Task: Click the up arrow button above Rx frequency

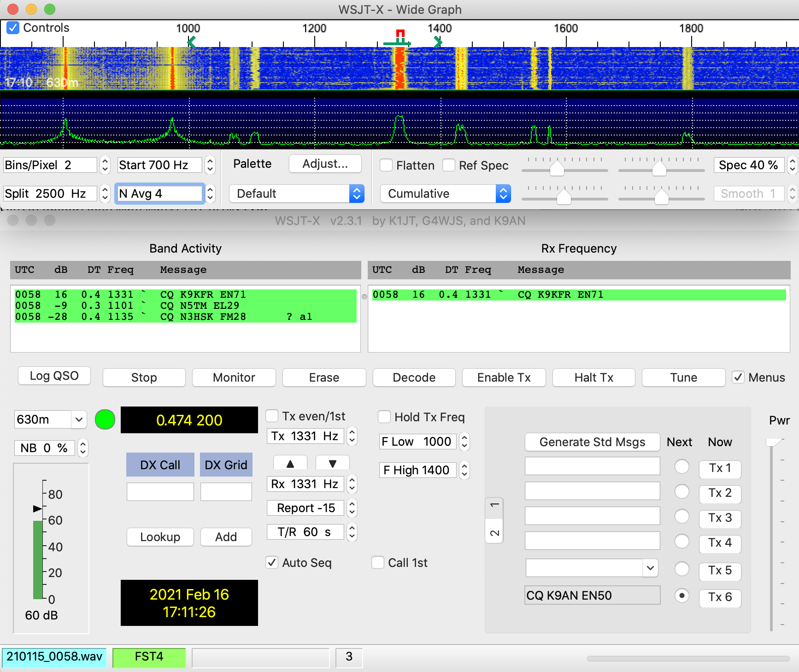Action: pyautogui.click(x=290, y=463)
